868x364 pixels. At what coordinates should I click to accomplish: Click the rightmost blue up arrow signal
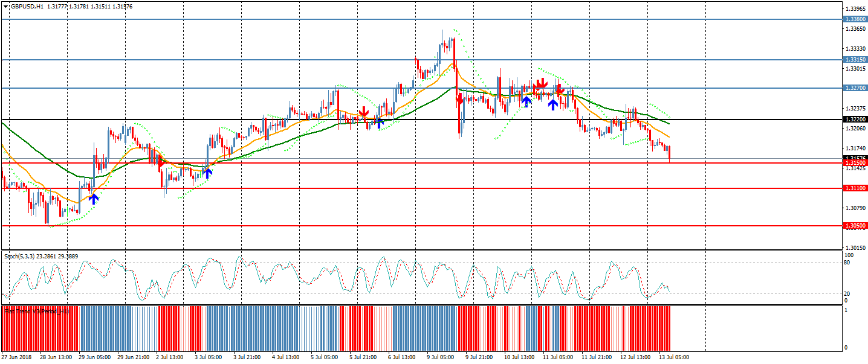552,105
